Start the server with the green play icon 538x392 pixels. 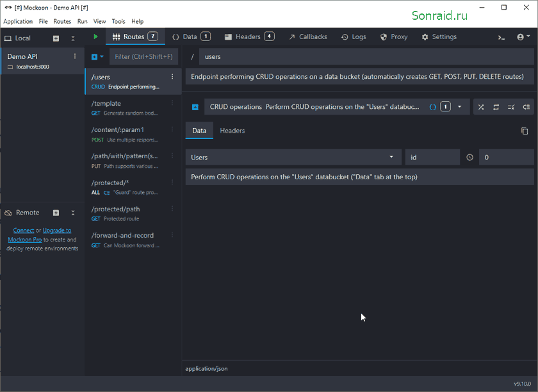click(x=95, y=37)
